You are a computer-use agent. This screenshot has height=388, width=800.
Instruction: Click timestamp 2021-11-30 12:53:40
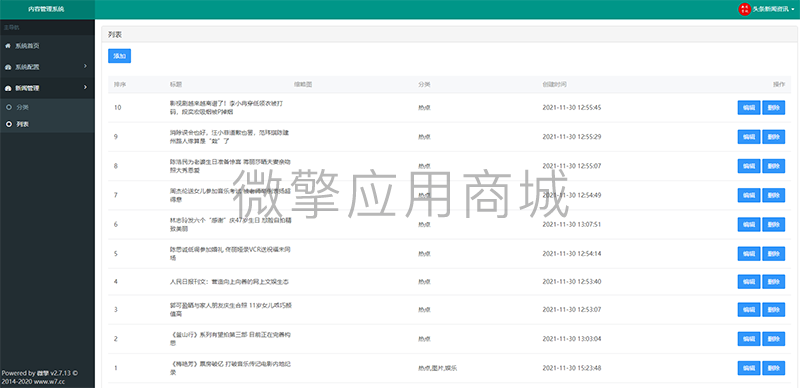tap(571, 282)
